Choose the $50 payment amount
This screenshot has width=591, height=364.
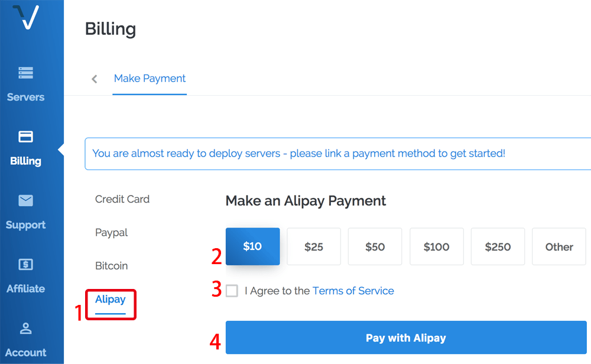(x=375, y=247)
